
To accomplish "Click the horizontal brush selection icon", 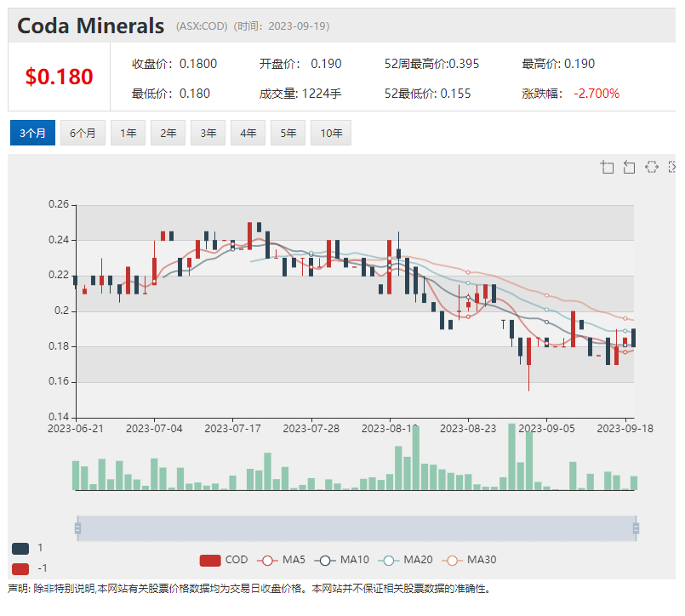I will point(652,167).
